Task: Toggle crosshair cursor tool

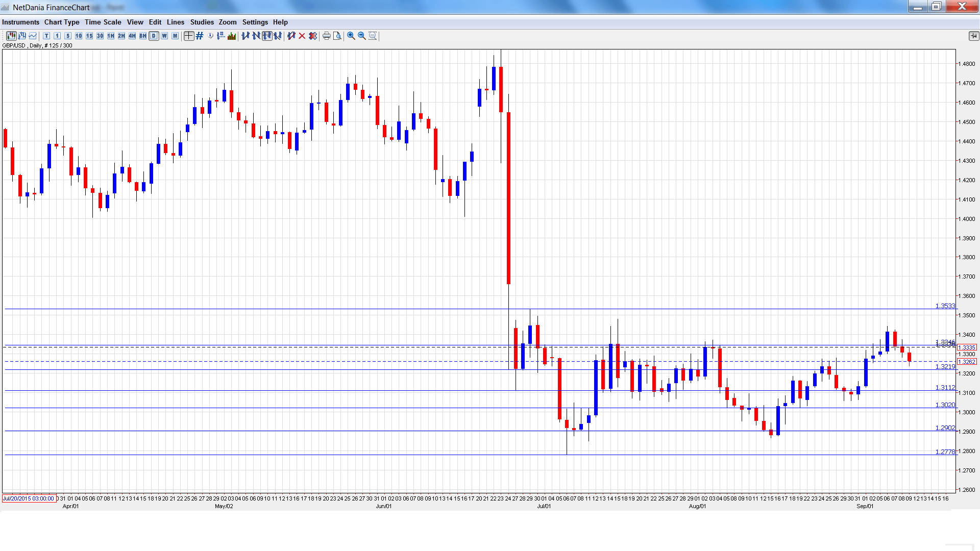Action: pyautogui.click(x=189, y=36)
